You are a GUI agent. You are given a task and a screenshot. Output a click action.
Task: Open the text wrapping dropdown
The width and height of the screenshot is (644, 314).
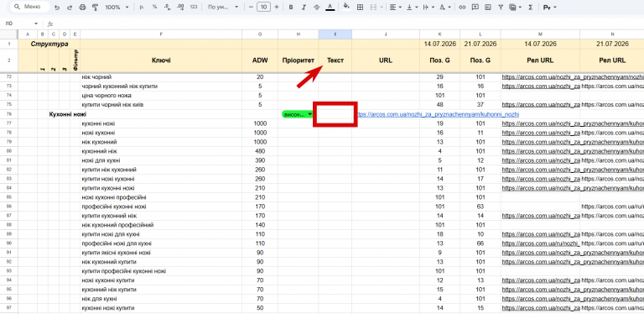[x=428, y=7]
